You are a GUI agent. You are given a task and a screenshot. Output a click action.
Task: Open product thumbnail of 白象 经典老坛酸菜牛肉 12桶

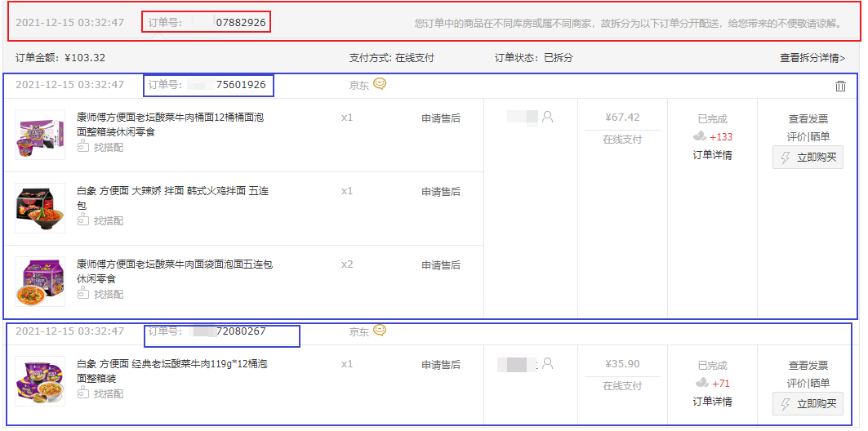40,381
